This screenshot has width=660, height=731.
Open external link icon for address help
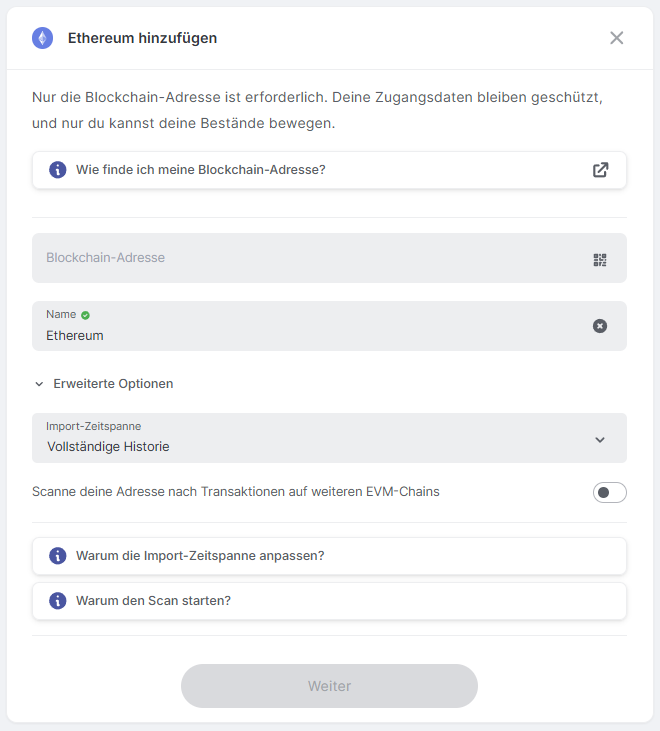click(600, 170)
